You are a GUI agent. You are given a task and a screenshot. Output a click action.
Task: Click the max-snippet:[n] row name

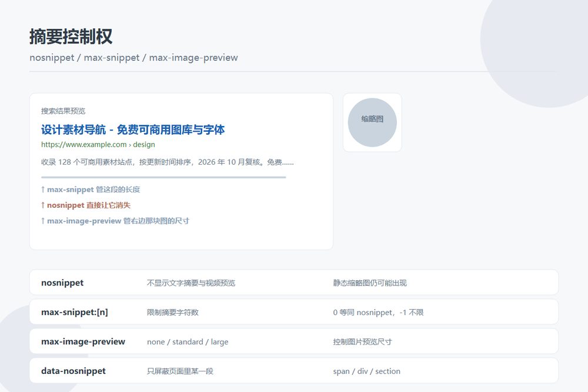75,313
